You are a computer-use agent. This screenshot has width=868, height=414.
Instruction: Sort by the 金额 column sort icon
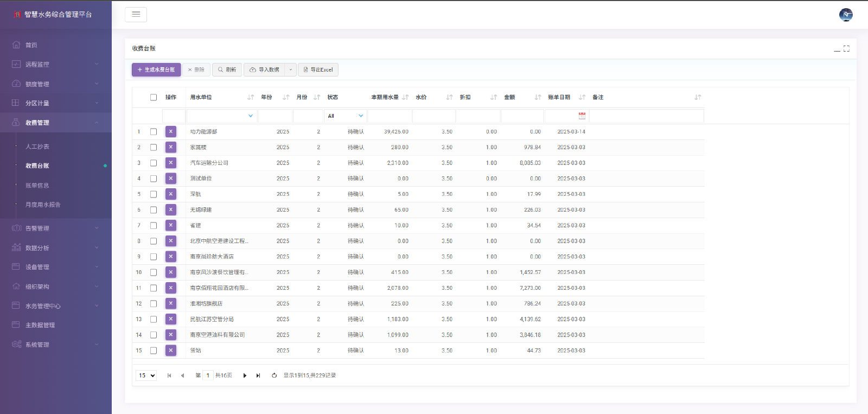[538, 98]
